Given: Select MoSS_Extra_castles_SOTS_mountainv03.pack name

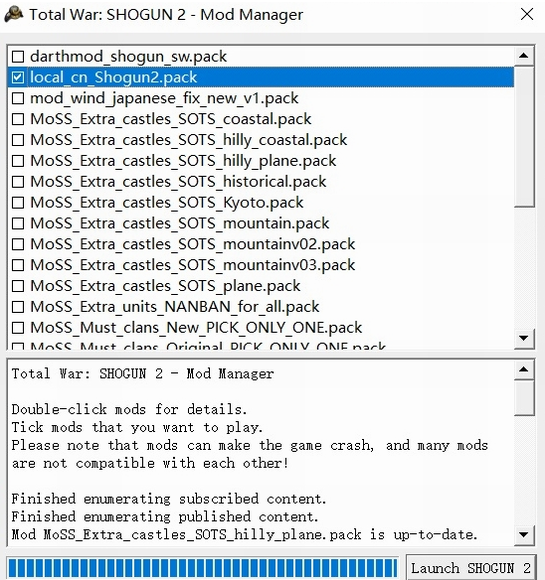Looking at the screenshot, I should click(x=192, y=265).
